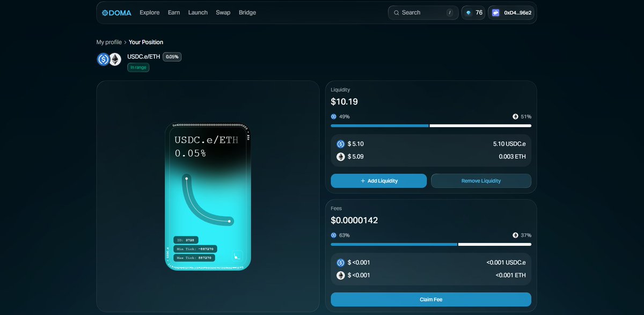Click the Remove Liquidity button
Image resolution: width=644 pixels, height=315 pixels.
(481, 181)
